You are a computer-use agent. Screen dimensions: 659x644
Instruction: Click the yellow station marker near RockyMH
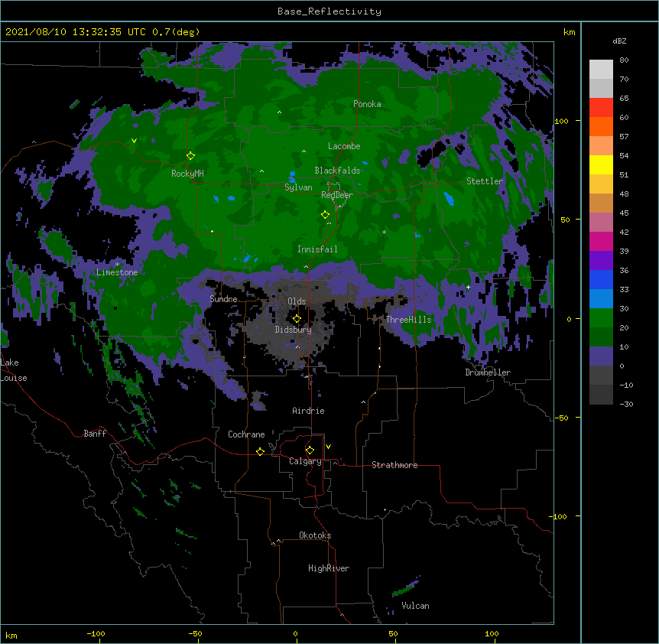[190, 156]
